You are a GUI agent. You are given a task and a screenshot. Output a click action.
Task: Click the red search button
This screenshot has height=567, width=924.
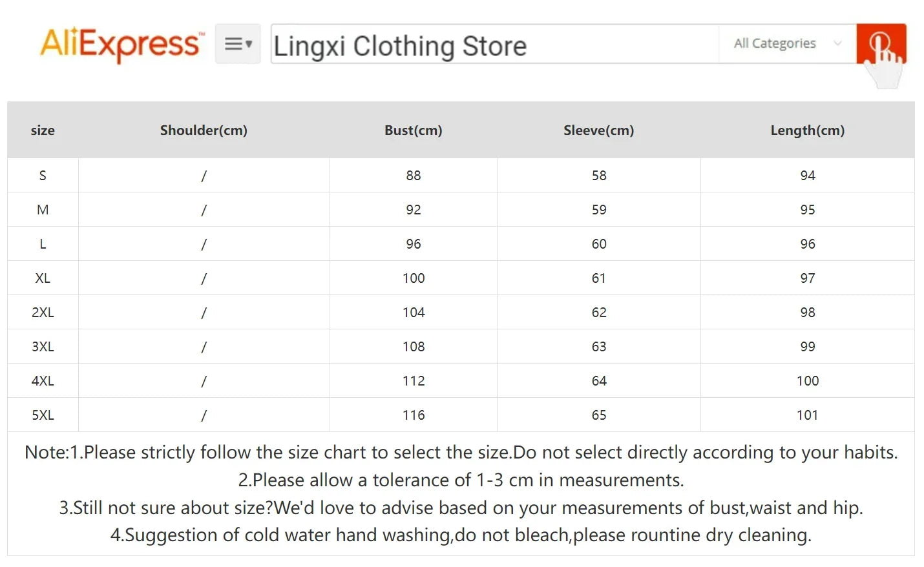[x=881, y=44]
